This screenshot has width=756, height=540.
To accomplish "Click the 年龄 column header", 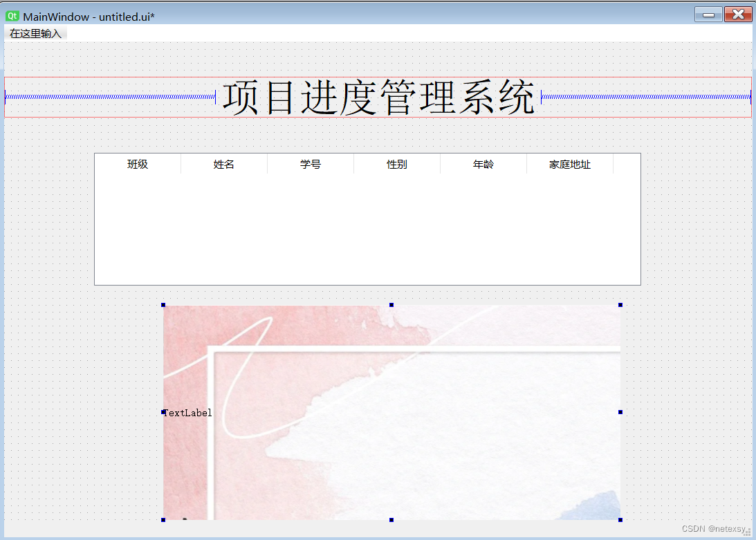I will tap(482, 164).
